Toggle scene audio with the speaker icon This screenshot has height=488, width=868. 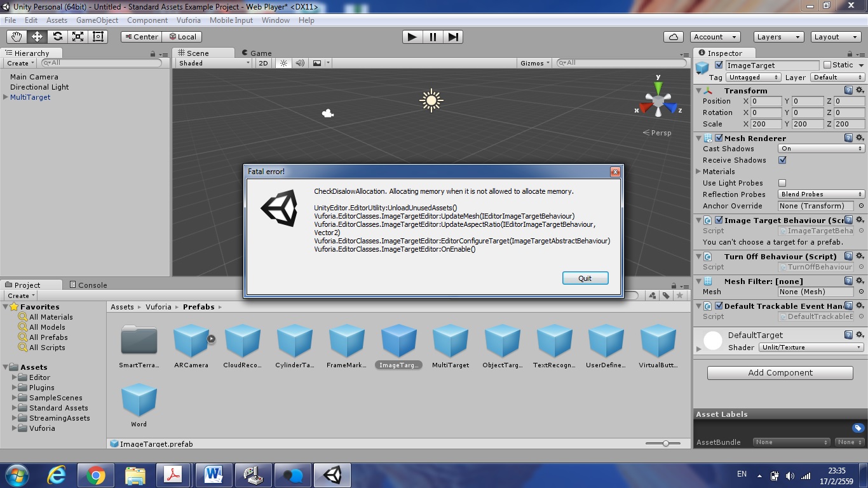click(x=300, y=63)
